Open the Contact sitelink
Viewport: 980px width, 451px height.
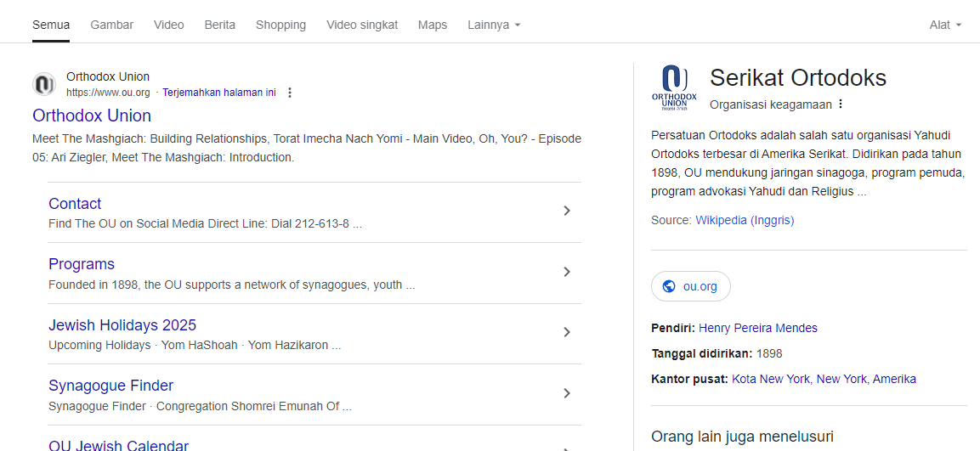click(x=75, y=204)
